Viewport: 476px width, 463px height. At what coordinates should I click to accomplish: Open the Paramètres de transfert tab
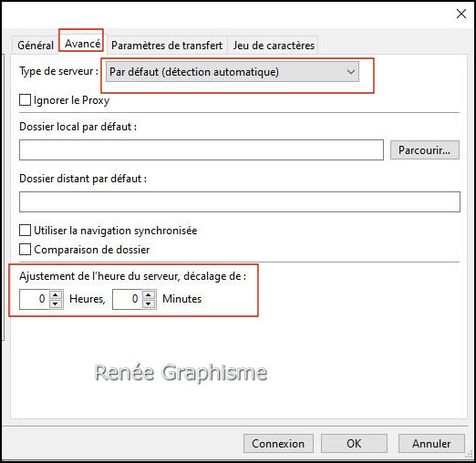click(167, 46)
